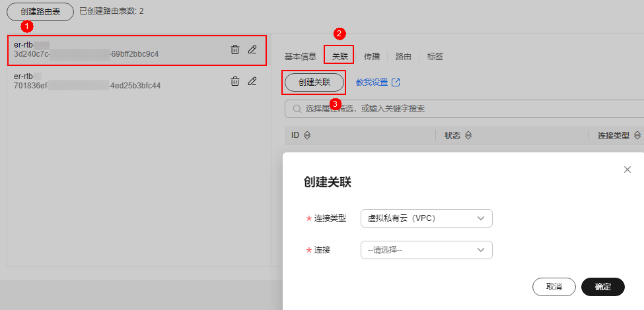The width and height of the screenshot is (644, 310).
Task: Click the magnifier icon in search box
Action: (297, 109)
